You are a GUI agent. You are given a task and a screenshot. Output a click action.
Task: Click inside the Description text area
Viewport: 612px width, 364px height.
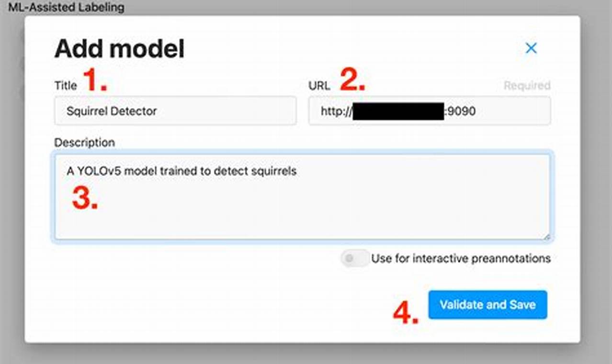pos(302,196)
